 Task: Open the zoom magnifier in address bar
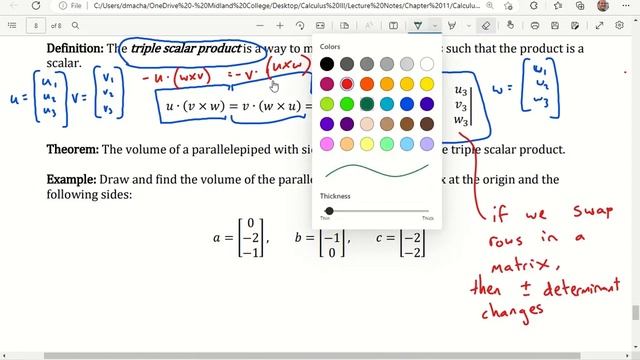(x=490, y=6)
